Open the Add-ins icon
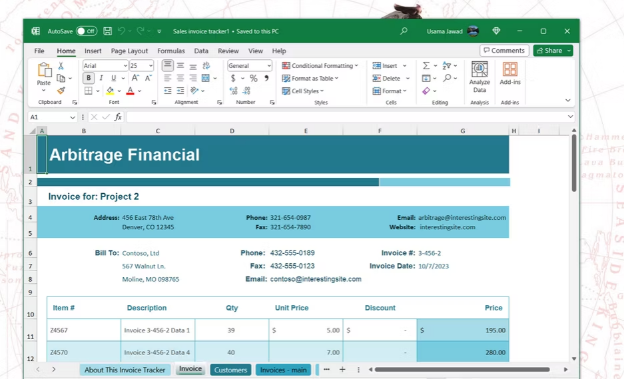Screen dimensions: 624x379 (510, 74)
